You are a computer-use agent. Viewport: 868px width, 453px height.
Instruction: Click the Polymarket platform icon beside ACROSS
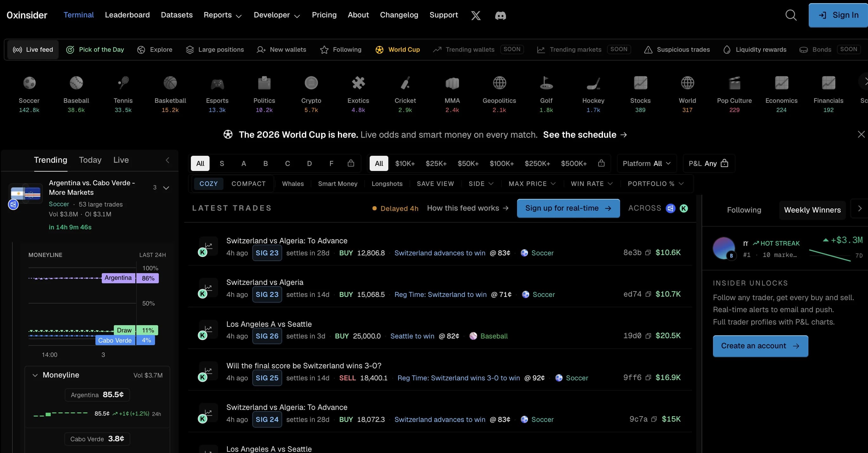point(670,208)
